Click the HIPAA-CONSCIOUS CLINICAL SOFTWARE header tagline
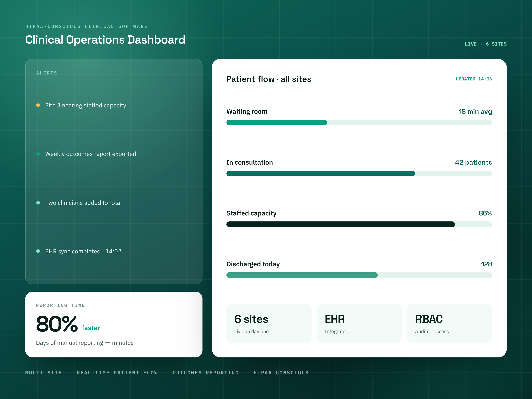Screen dimensions: 532x399 [87, 26]
